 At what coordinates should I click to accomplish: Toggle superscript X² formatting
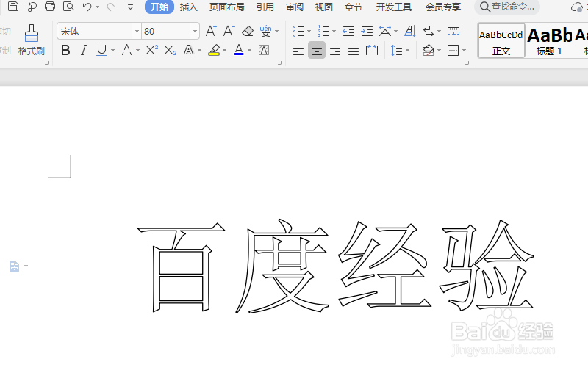point(152,50)
